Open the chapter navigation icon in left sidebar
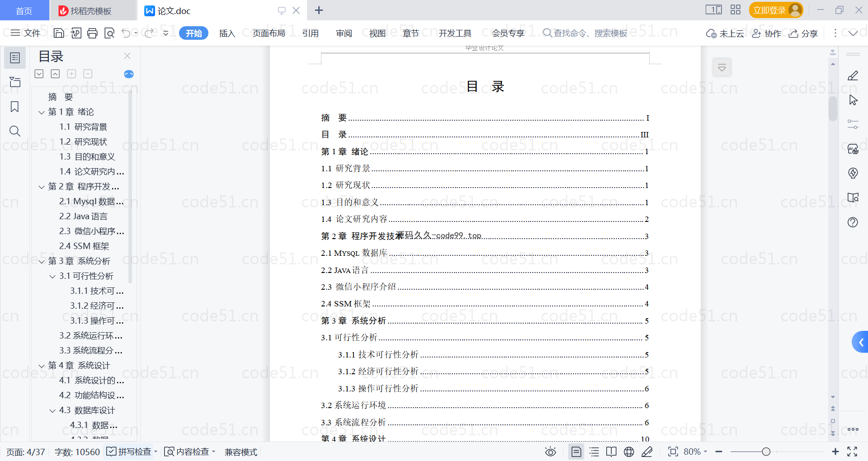Image resolution: width=868 pixels, height=461 pixels. point(15,82)
